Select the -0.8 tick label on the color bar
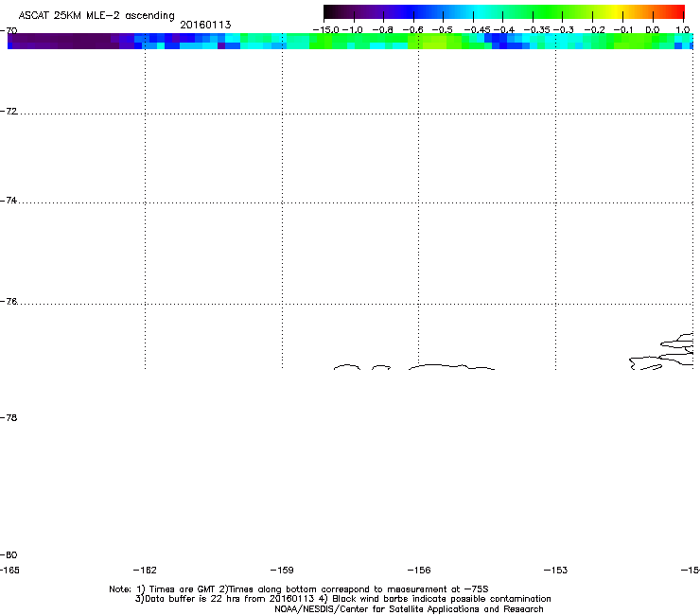 click(383, 30)
